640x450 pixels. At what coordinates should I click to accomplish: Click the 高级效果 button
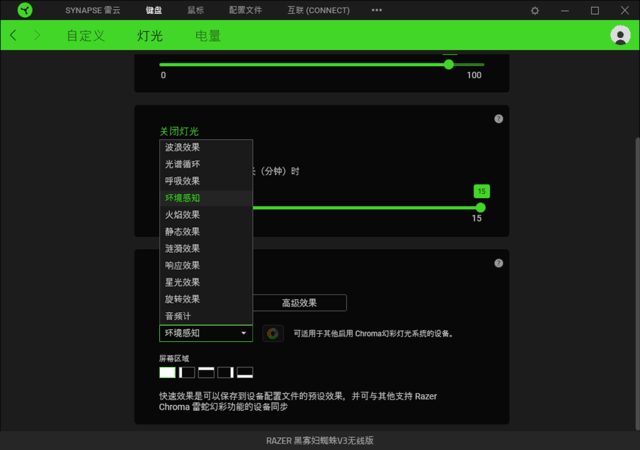point(299,303)
